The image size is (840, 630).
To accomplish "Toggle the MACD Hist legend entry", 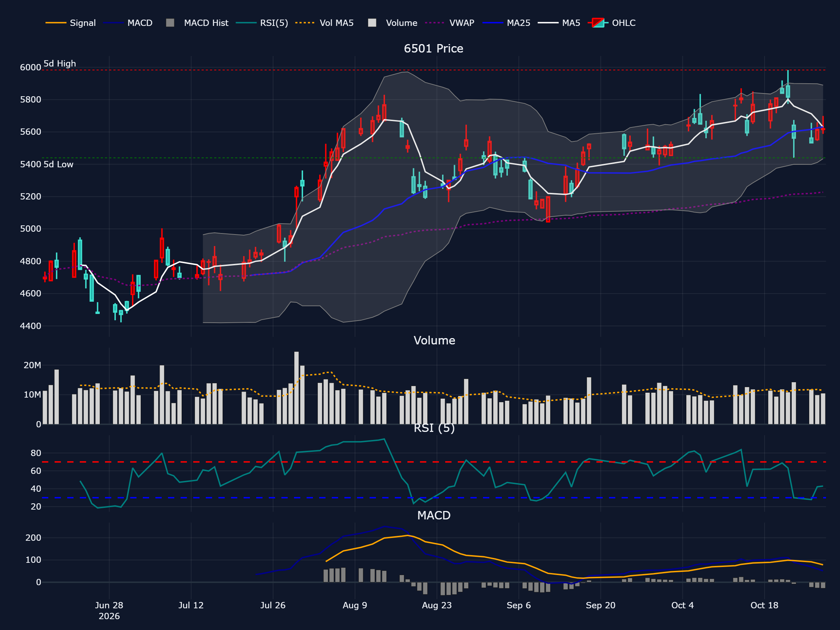I will click(x=197, y=23).
